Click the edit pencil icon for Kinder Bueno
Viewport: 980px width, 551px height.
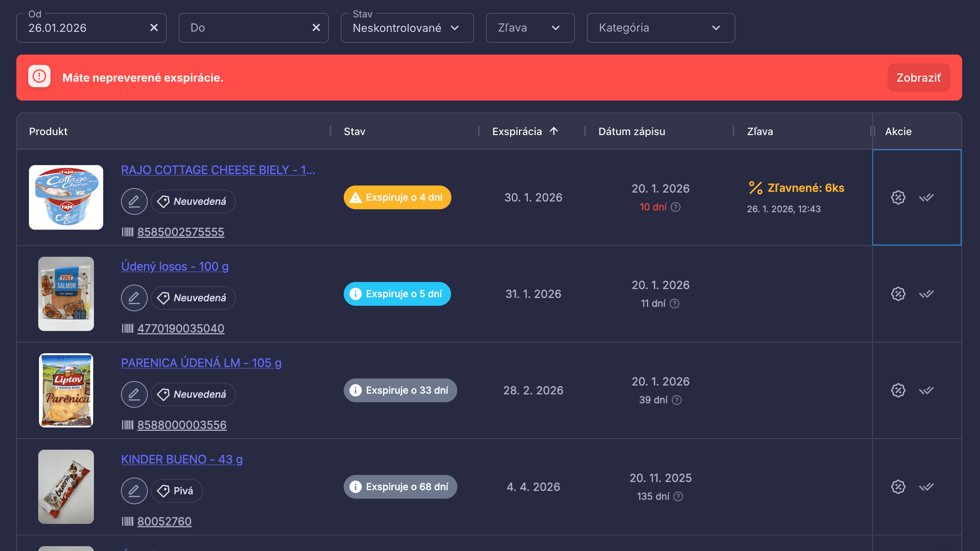click(134, 491)
